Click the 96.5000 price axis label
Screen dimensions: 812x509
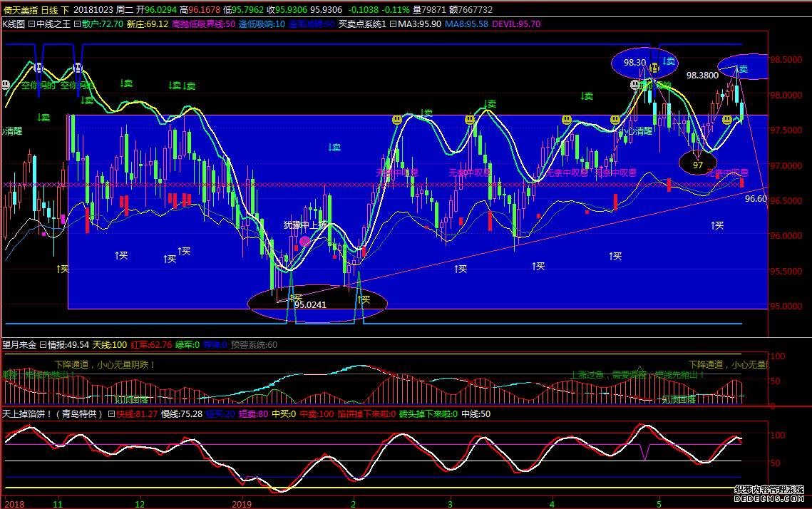(x=786, y=200)
